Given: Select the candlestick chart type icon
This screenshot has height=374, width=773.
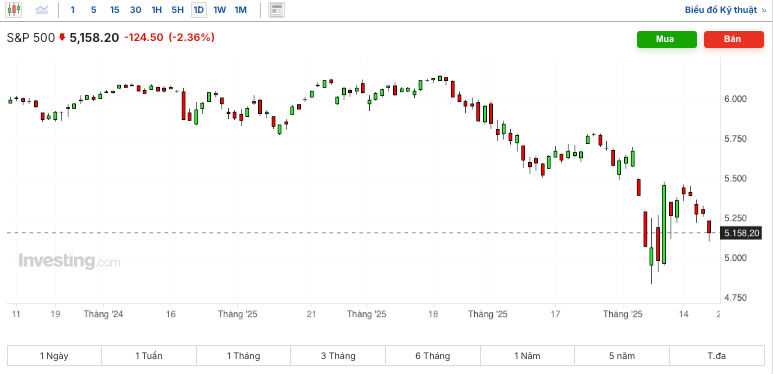Looking at the screenshot, I should (x=13, y=10).
